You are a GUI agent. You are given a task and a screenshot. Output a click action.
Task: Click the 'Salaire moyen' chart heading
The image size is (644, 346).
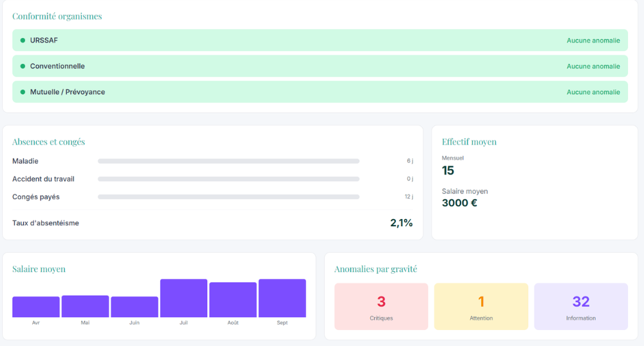coord(39,269)
